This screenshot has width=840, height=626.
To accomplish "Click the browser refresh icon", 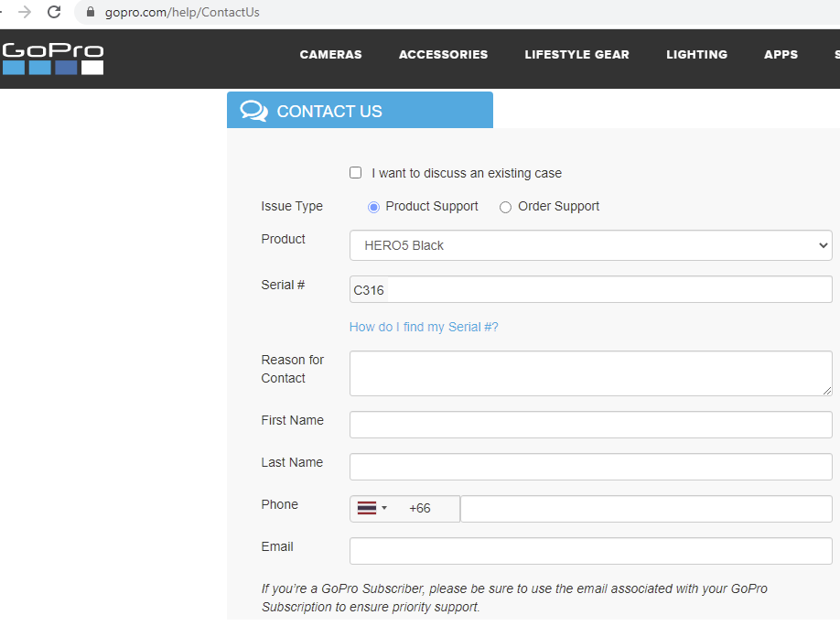I will [x=53, y=13].
